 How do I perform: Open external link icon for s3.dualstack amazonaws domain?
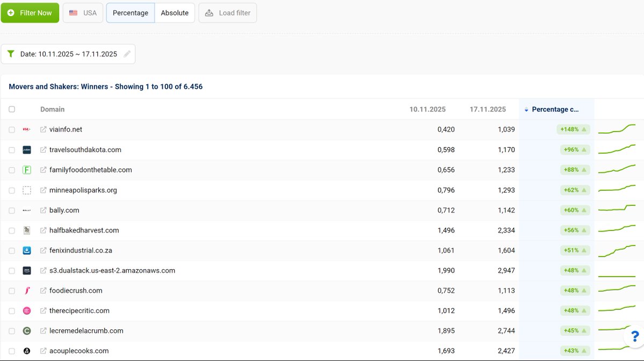click(x=43, y=271)
